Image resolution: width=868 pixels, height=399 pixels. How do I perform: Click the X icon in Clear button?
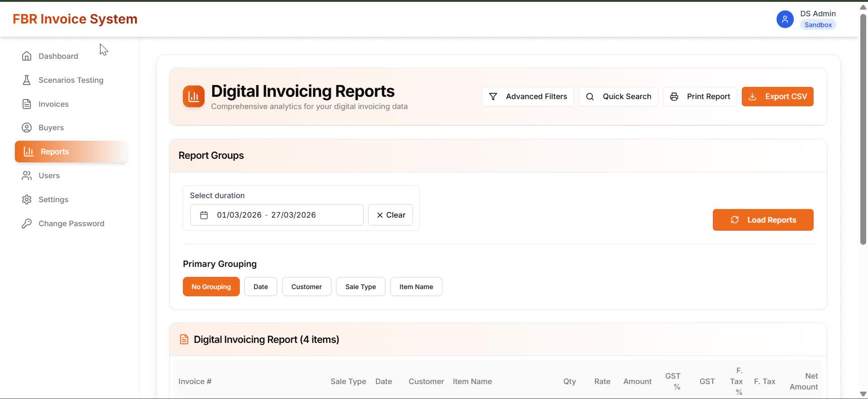pyautogui.click(x=380, y=215)
